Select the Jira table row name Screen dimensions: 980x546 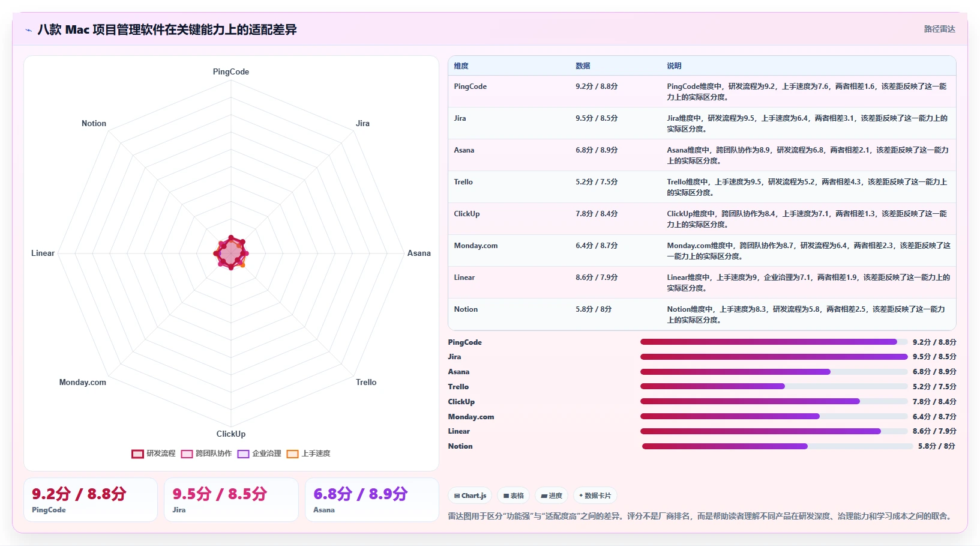click(460, 118)
